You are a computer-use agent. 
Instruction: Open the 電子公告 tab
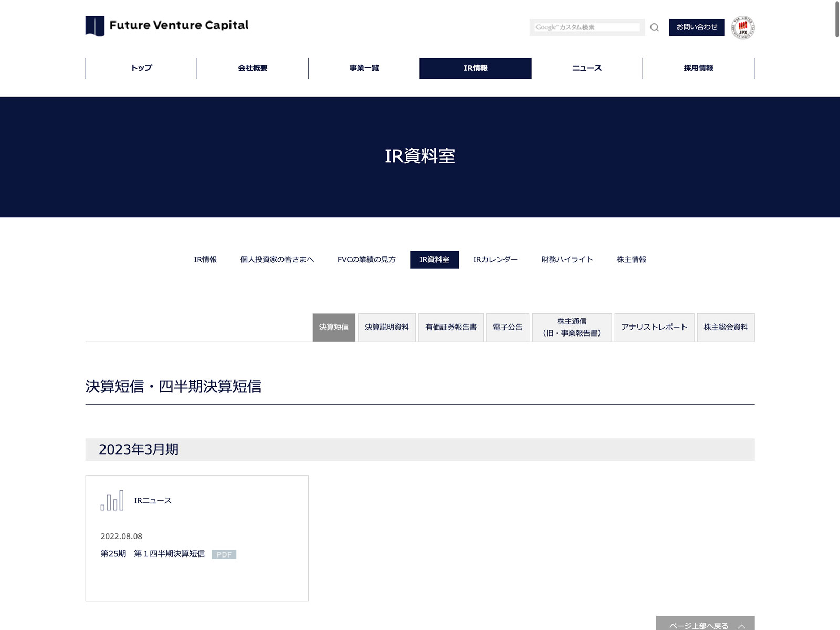[508, 327]
